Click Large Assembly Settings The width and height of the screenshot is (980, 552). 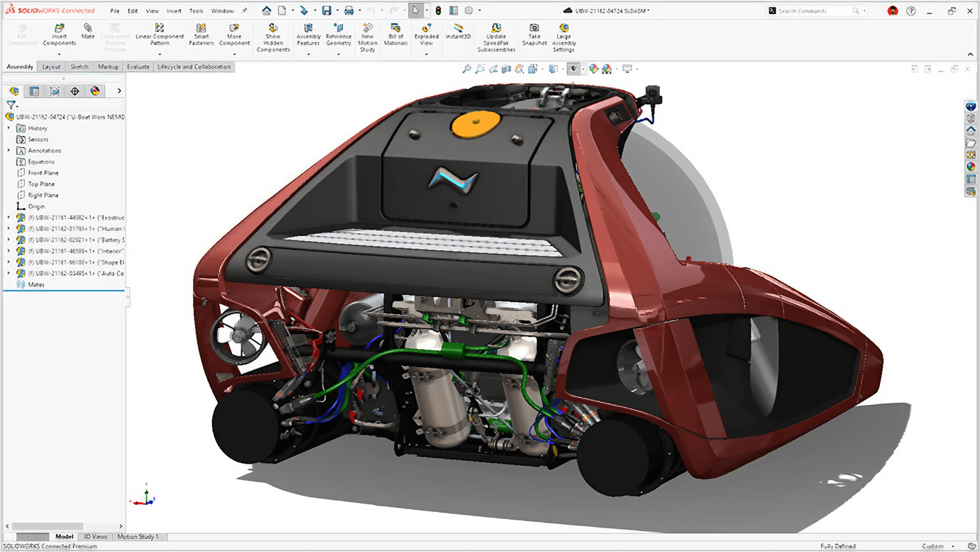pos(563,35)
